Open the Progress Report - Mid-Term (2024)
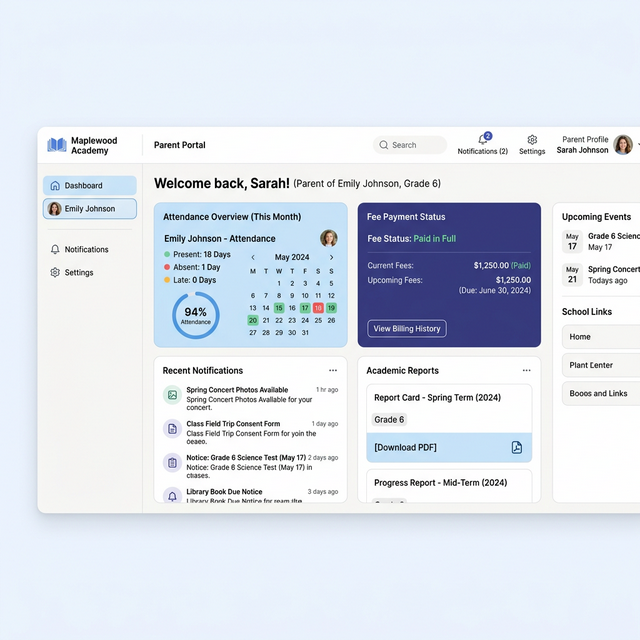Image resolution: width=640 pixels, height=640 pixels. point(440,483)
